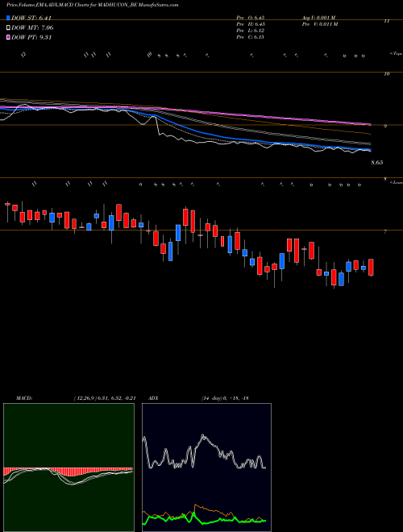Click the 'Pre O: 6.45' value

(251, 18)
